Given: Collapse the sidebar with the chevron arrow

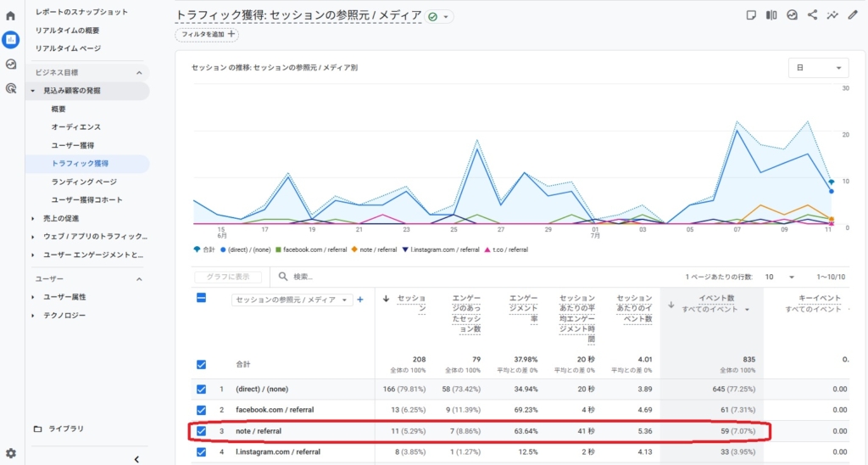Looking at the screenshot, I should (x=136, y=459).
